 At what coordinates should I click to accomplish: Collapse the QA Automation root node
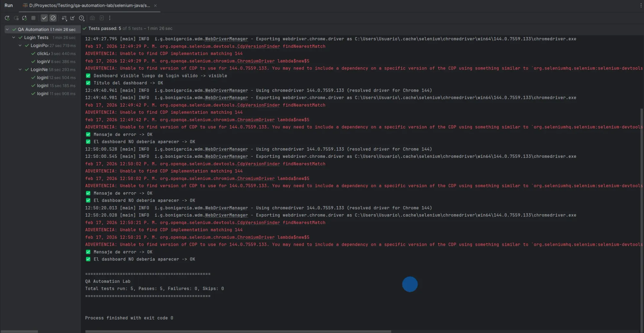click(6, 29)
